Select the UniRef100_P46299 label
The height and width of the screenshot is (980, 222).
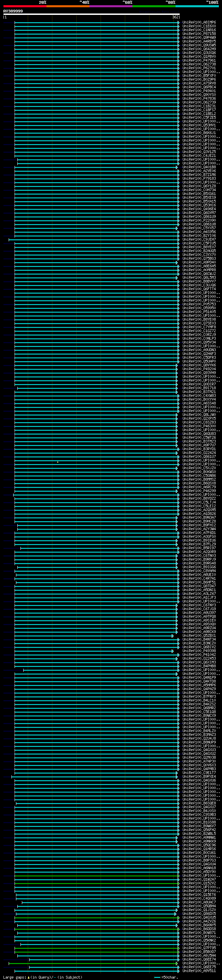point(199,491)
